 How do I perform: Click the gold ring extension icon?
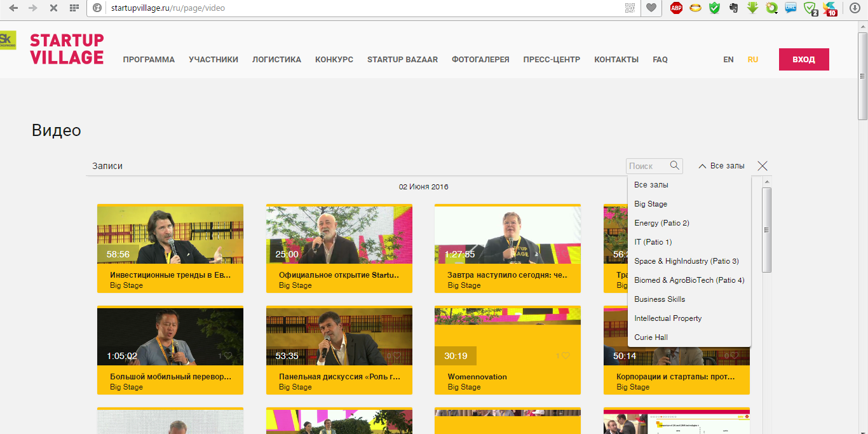(695, 8)
